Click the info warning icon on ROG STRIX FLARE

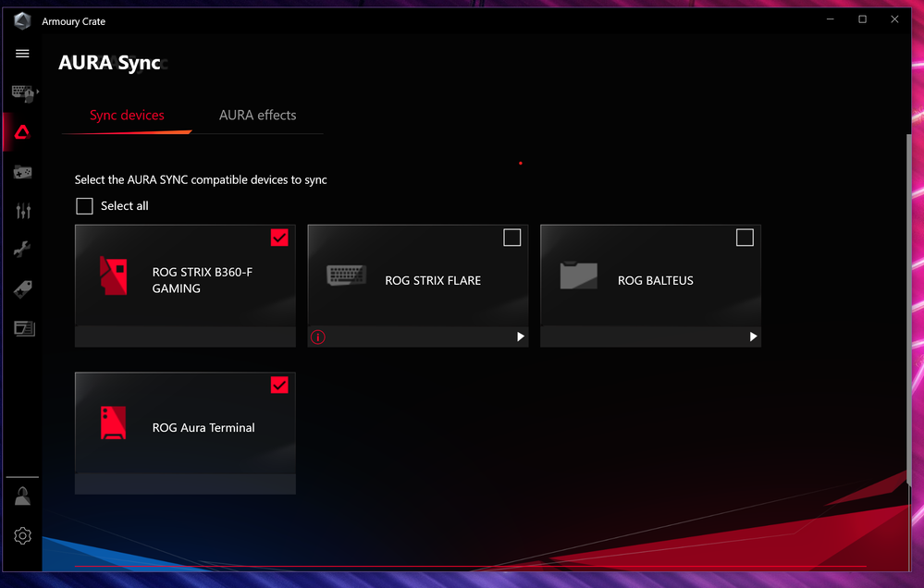pyautogui.click(x=317, y=337)
